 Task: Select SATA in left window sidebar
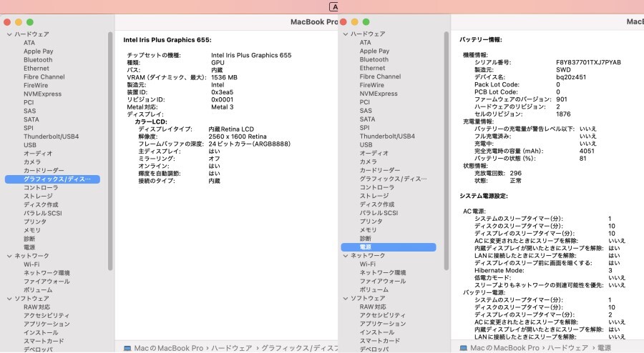(31, 120)
